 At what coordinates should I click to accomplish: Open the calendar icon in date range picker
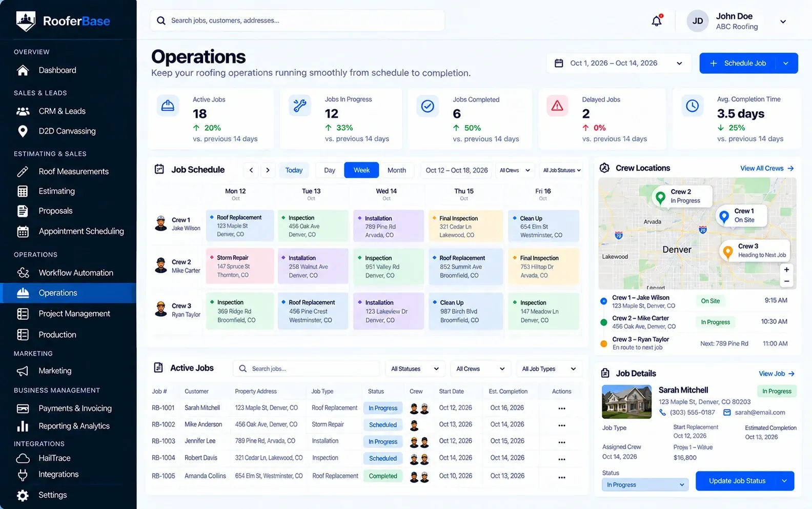coord(559,63)
